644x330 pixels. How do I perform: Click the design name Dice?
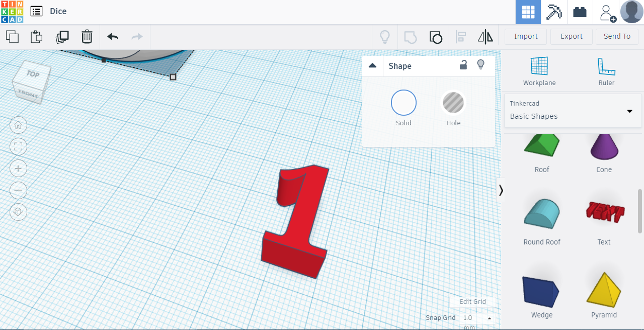[58, 11]
